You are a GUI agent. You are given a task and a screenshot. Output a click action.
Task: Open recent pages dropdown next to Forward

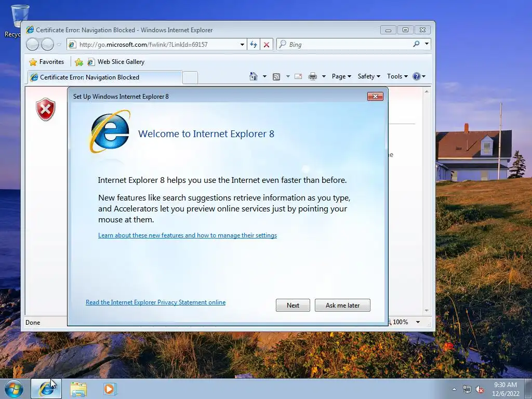click(x=59, y=44)
